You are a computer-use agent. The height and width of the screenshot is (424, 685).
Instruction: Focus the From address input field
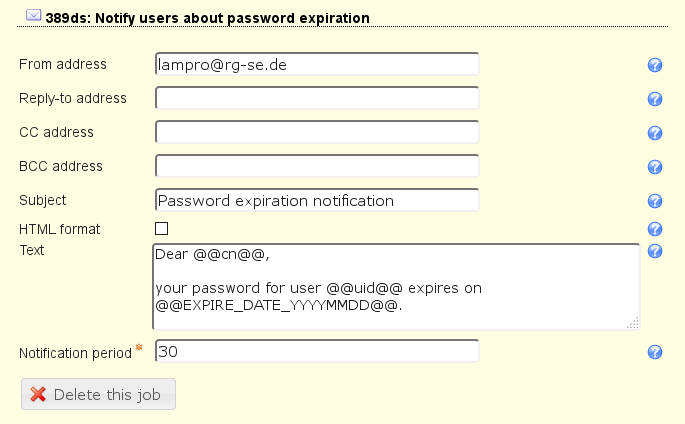[x=317, y=64]
